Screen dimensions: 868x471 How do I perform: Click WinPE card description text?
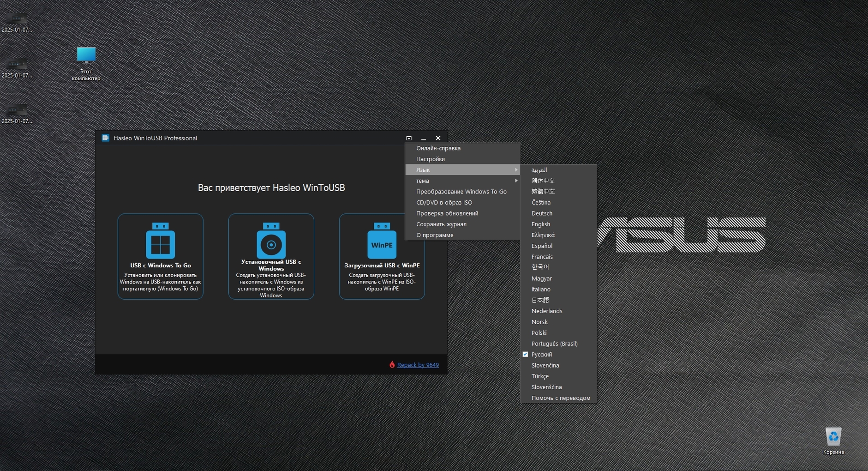382,282
